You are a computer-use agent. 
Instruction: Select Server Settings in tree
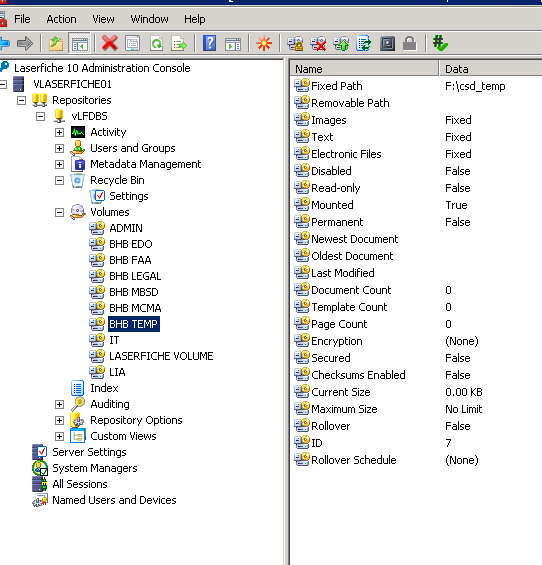pyautogui.click(x=89, y=452)
